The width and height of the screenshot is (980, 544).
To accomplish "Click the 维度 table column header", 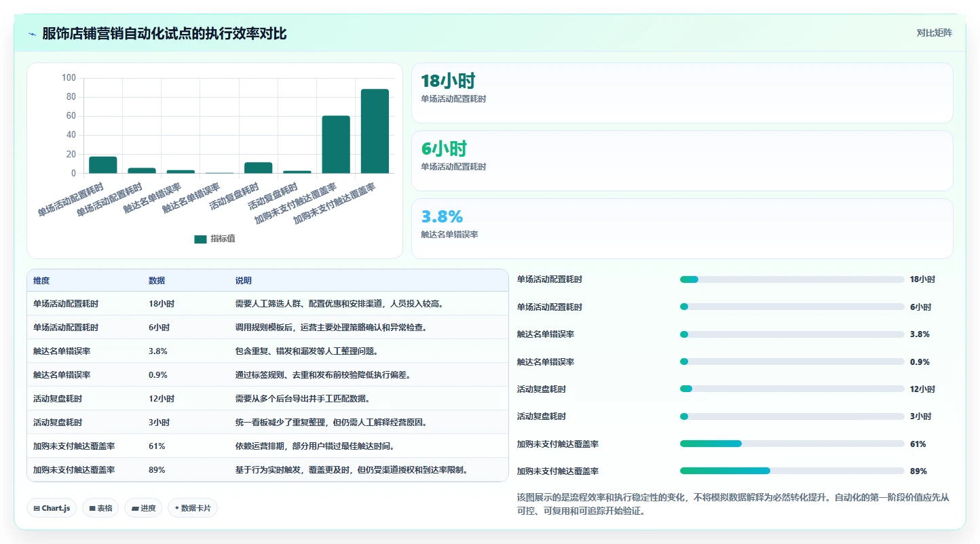I will coord(41,281).
